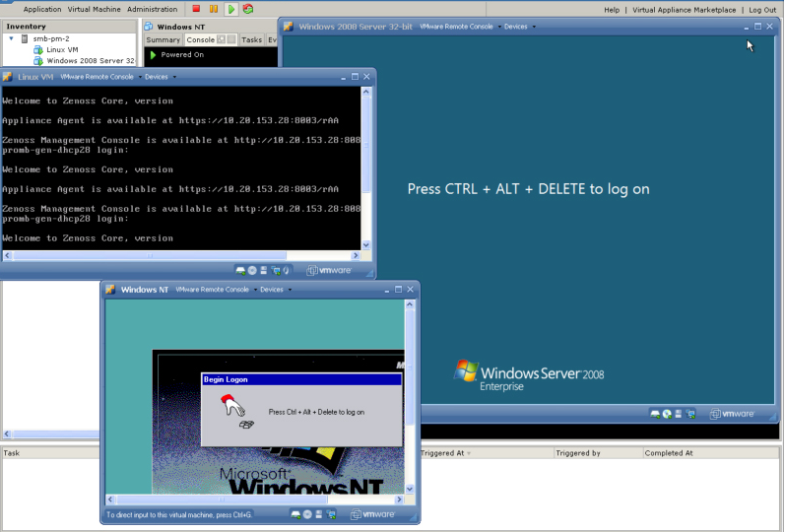
Task: Click the Triggered by column header
Action: 598,453
